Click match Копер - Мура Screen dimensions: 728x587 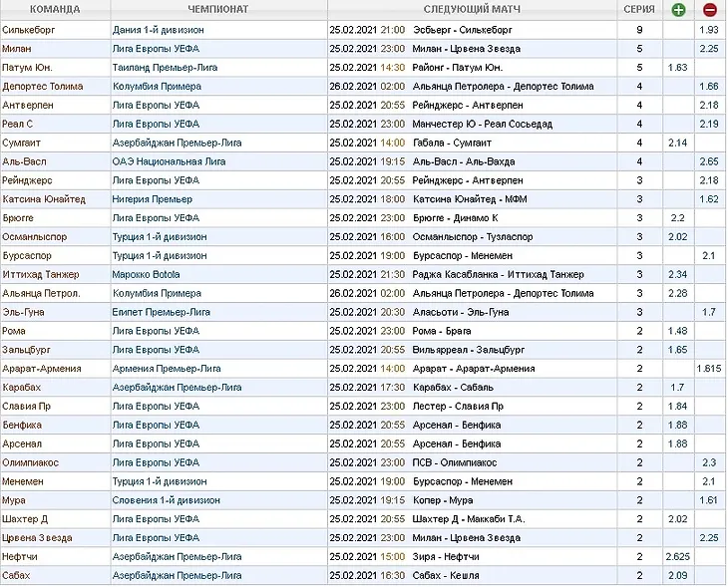[x=443, y=500]
